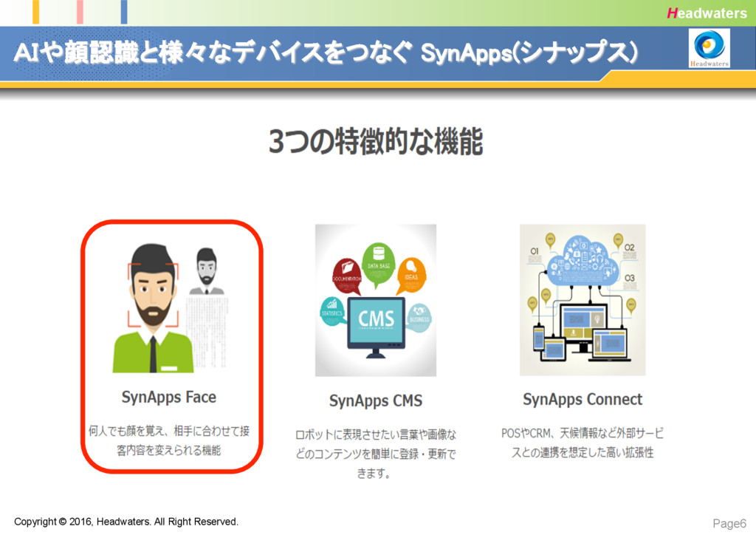Click the slide title mentioning SynApps(シナップス)
Screen dimensions: 756x535
tap(326, 52)
